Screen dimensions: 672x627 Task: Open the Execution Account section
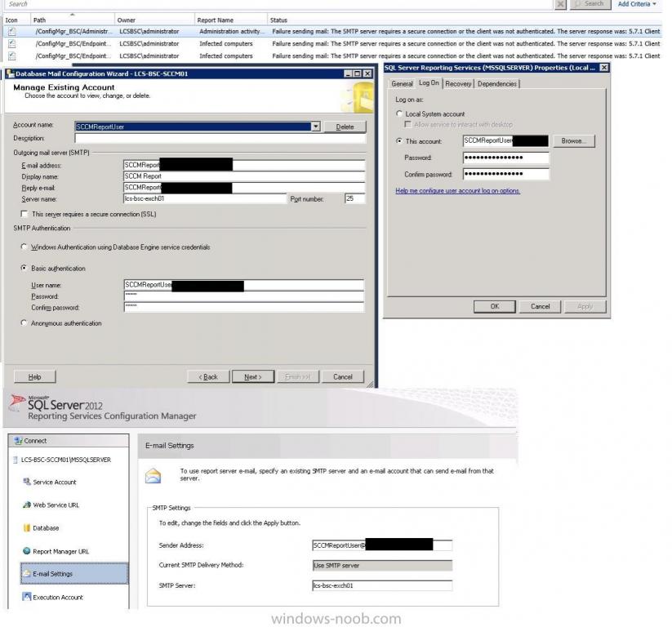coord(58,598)
